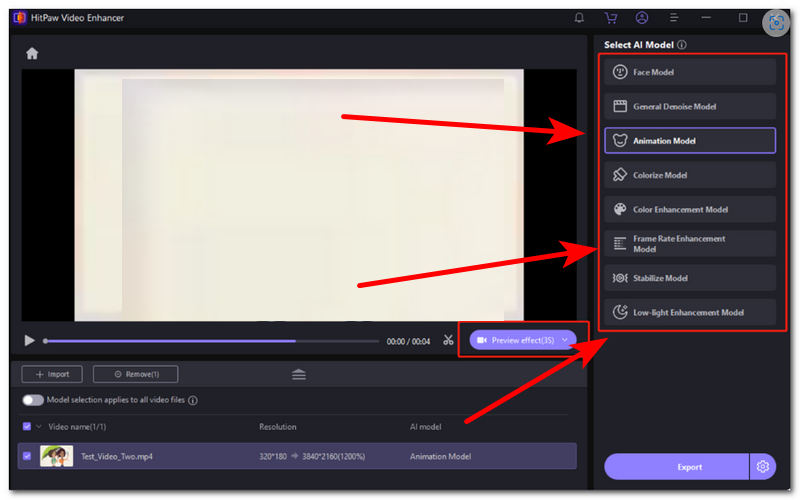This screenshot has height=500, width=800.
Task: Select the Colorize Model
Action: 690,175
